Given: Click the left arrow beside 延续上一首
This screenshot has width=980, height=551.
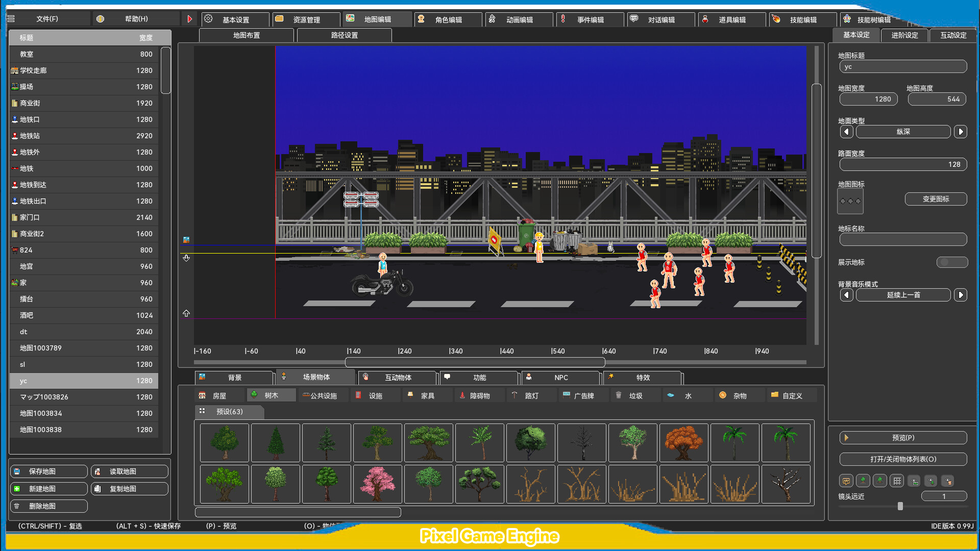Looking at the screenshot, I should [x=846, y=295].
